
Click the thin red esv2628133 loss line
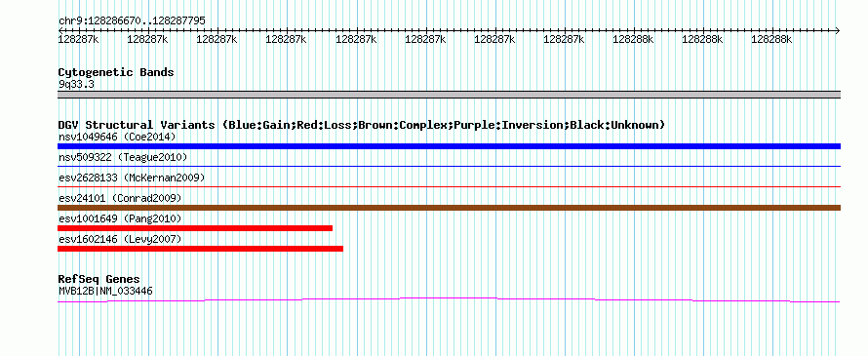click(449, 186)
